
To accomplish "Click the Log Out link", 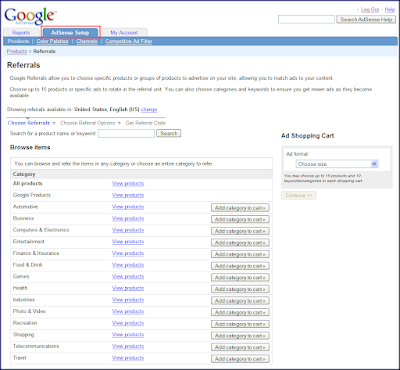I will tap(370, 10).
